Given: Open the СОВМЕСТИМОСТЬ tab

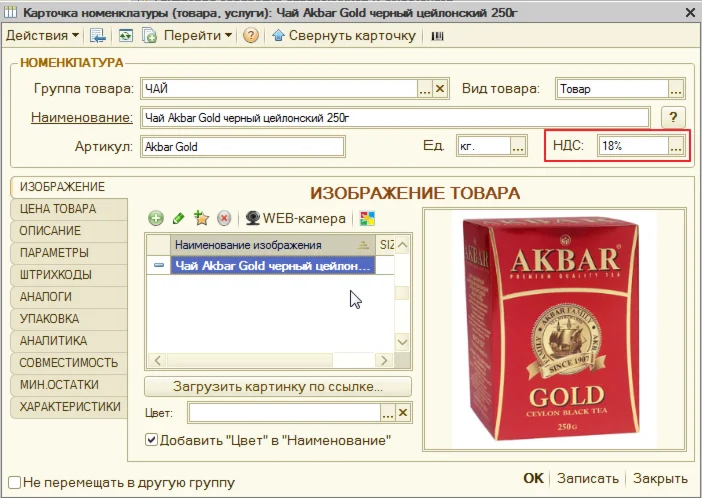Looking at the screenshot, I should click(x=68, y=363).
